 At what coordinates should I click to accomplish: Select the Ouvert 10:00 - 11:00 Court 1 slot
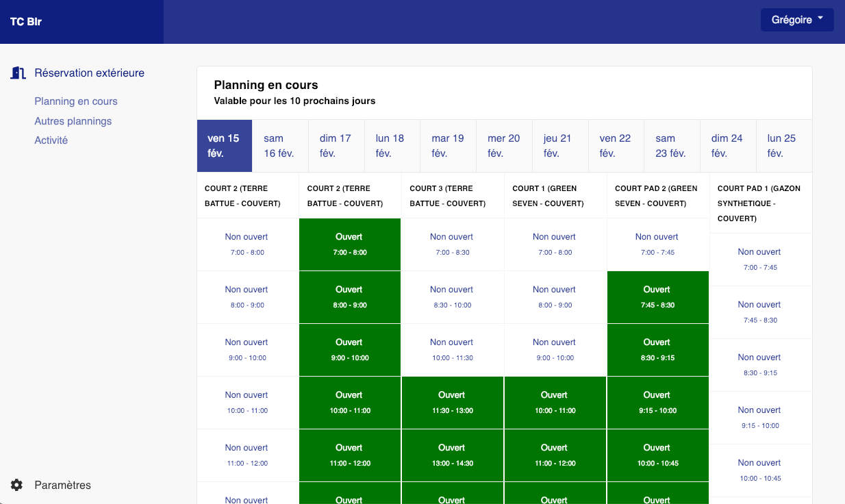[554, 402]
